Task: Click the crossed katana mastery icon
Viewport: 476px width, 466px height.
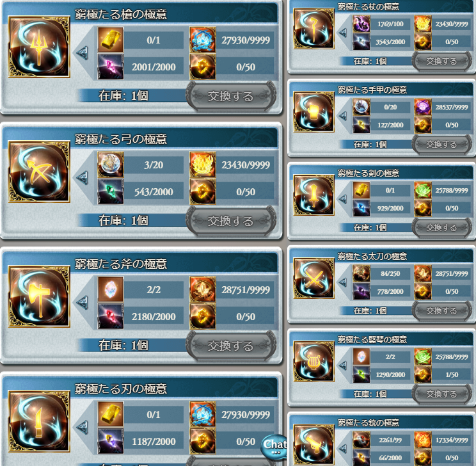Action: pos(314,278)
